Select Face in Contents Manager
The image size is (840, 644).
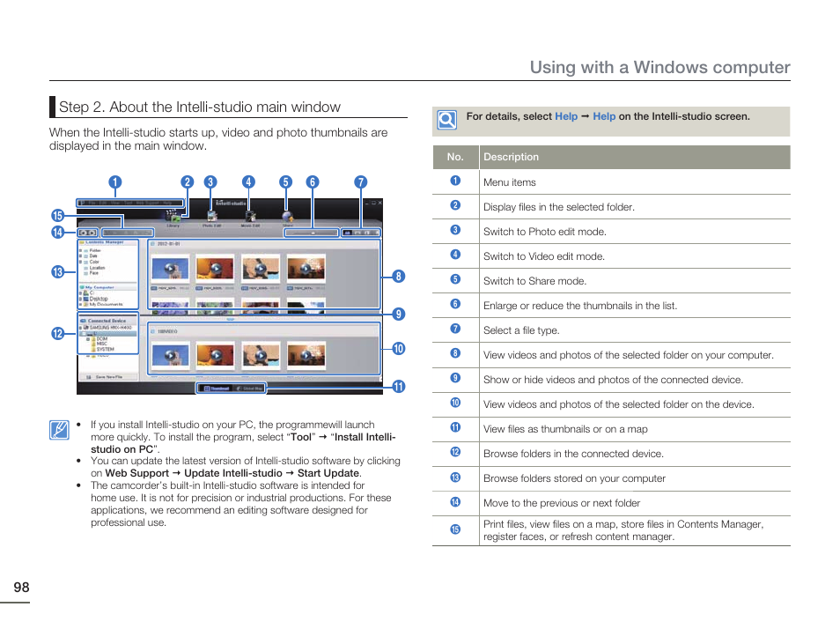point(93,273)
